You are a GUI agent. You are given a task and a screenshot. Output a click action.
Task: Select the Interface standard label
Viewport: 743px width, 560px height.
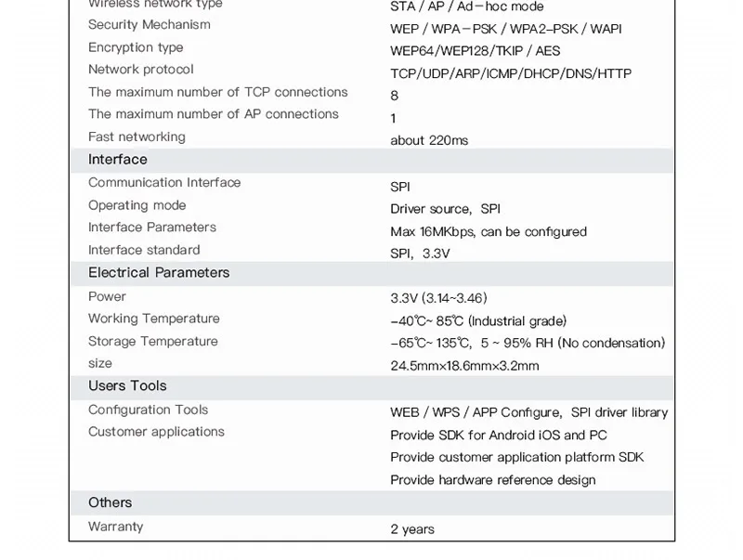(144, 250)
